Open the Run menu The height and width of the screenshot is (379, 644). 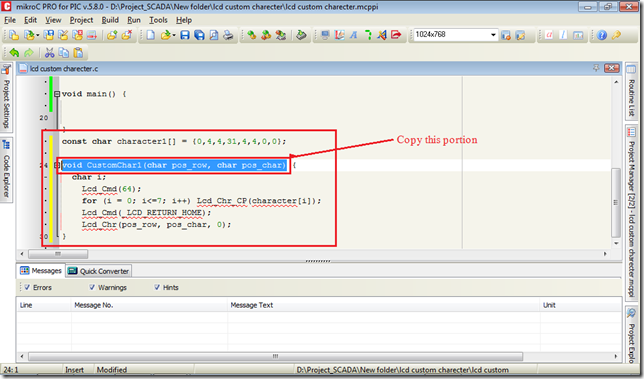coord(134,20)
